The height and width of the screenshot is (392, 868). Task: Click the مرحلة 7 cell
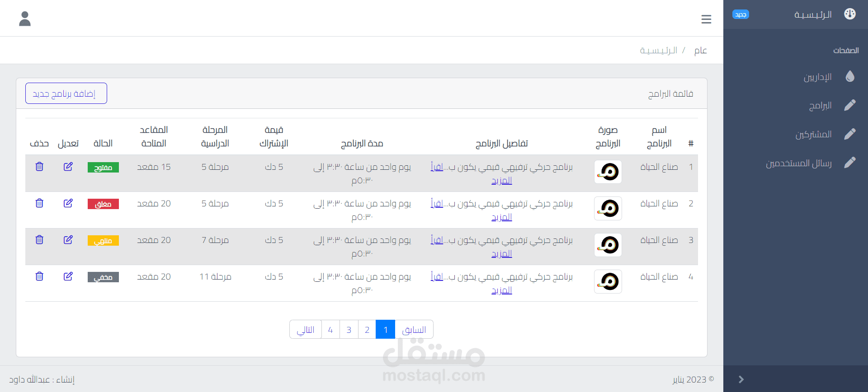pyautogui.click(x=215, y=240)
